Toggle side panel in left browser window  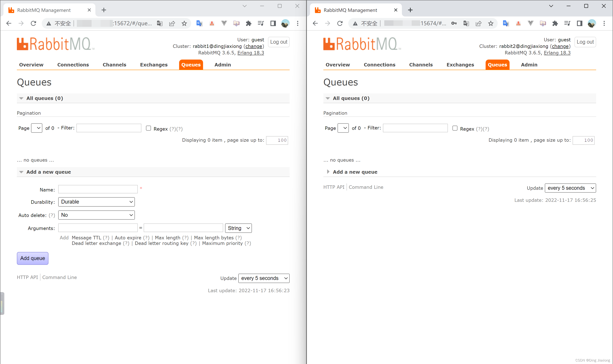tap(273, 23)
